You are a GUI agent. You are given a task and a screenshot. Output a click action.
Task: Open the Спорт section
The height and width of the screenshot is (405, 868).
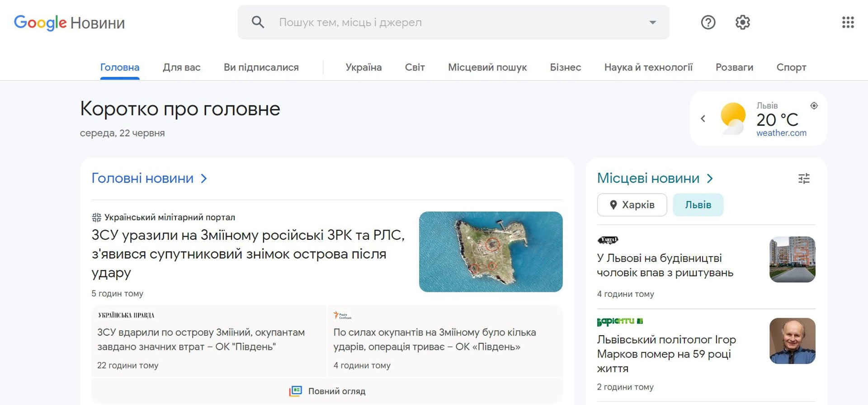point(791,67)
